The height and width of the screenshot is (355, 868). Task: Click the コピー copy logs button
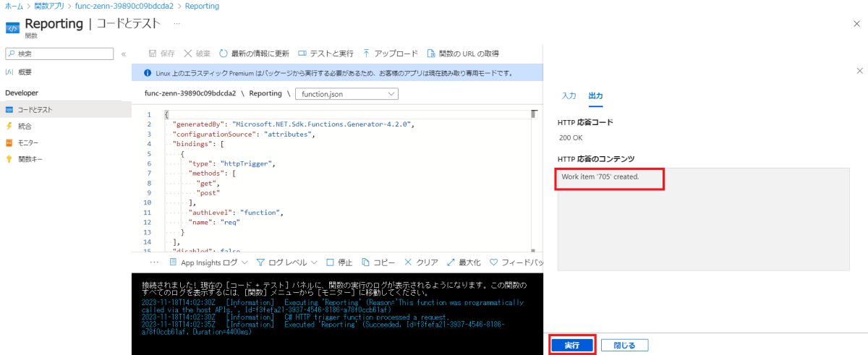coord(378,262)
